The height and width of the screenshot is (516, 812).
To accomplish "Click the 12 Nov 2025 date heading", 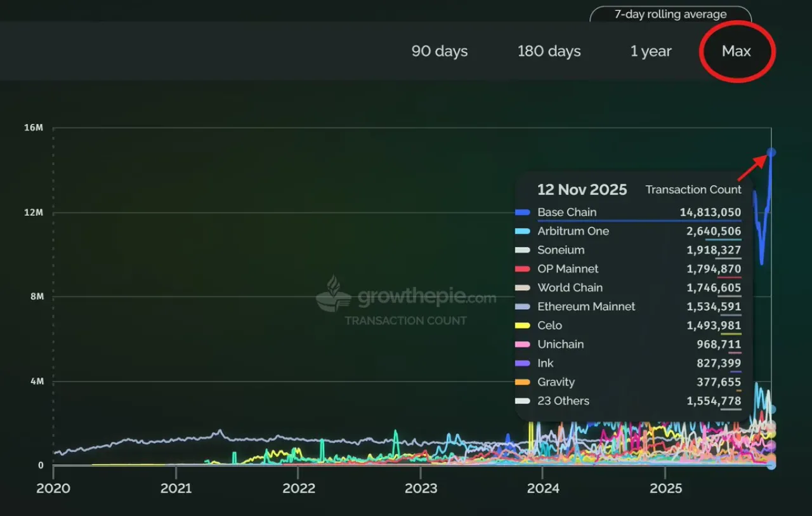I will [582, 190].
